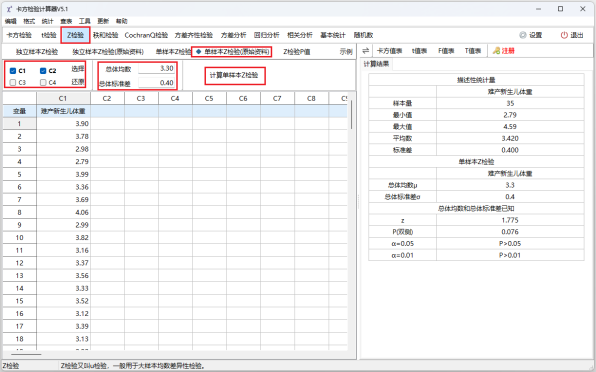This screenshot has width=596, height=372.
Task: Open the 设置 settings gear icon
Action: 523,35
